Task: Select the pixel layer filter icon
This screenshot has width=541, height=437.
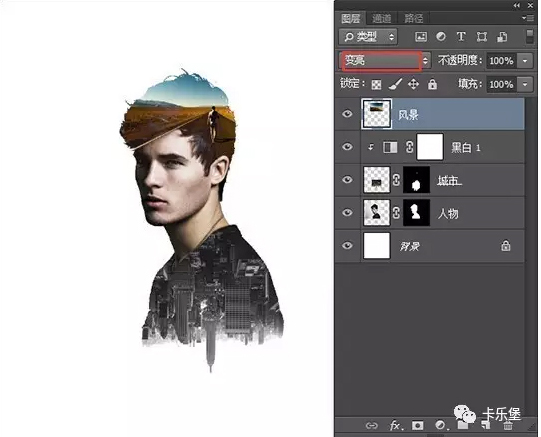Action: (x=421, y=37)
